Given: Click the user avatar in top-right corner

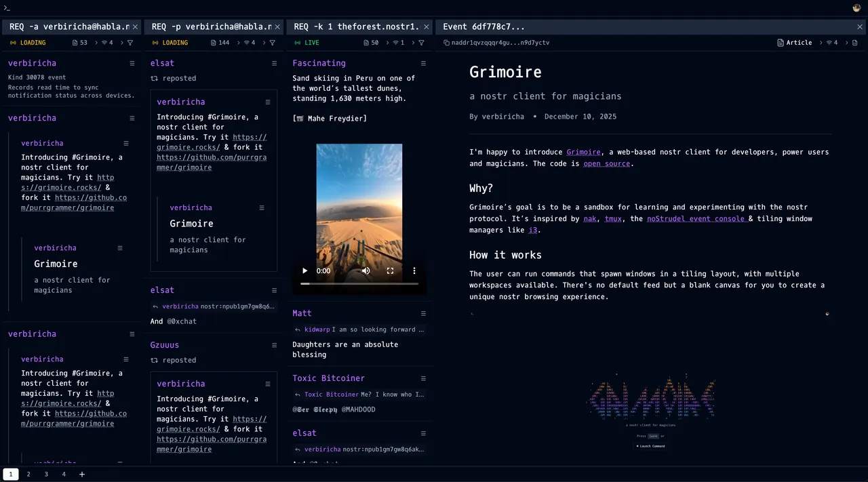Looking at the screenshot, I should coord(856,8).
